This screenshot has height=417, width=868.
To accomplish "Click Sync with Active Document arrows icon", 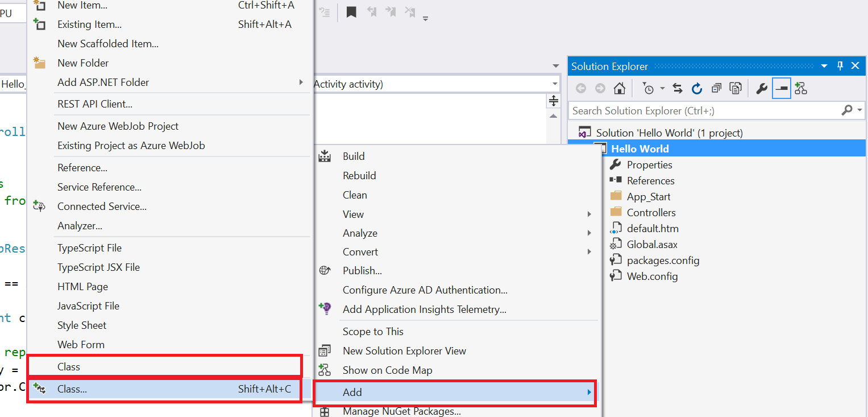I will 678,89.
